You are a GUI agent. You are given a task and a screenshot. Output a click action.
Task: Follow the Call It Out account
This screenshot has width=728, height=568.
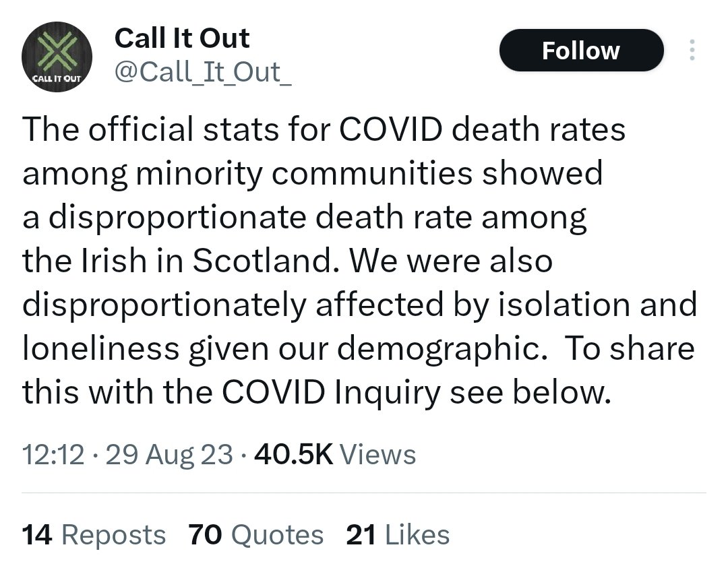click(580, 51)
